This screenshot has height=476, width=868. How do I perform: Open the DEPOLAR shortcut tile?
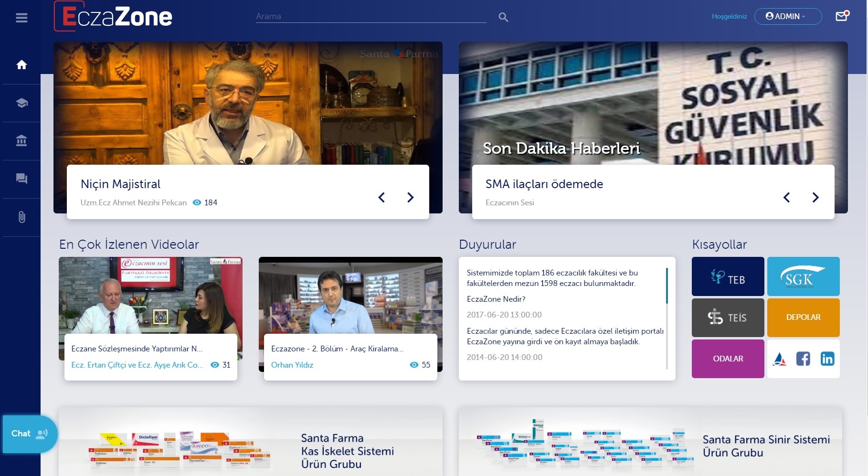(803, 317)
